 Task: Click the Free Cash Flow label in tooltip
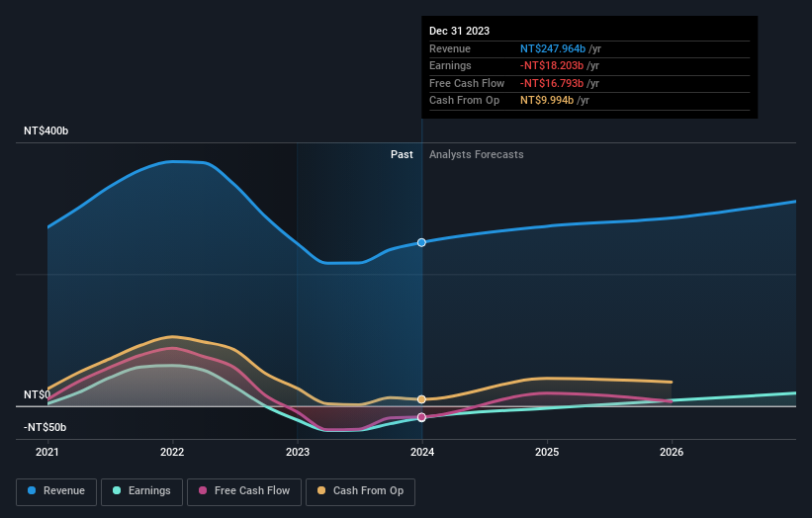pyautogui.click(x=467, y=83)
